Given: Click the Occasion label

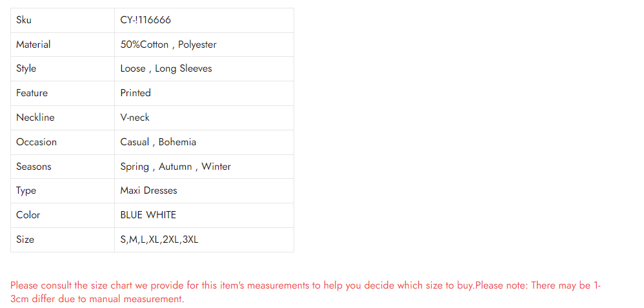Looking at the screenshot, I should click(36, 142).
